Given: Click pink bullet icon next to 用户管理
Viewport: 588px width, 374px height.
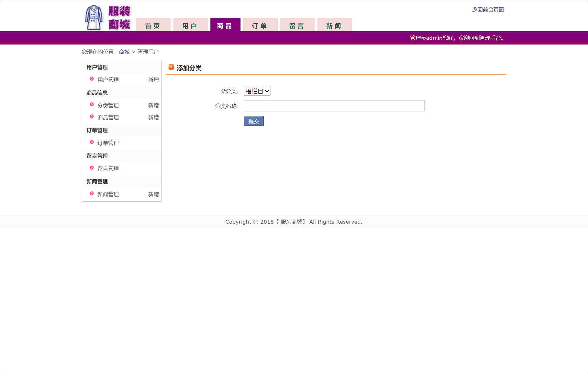Looking at the screenshot, I should [x=92, y=79].
